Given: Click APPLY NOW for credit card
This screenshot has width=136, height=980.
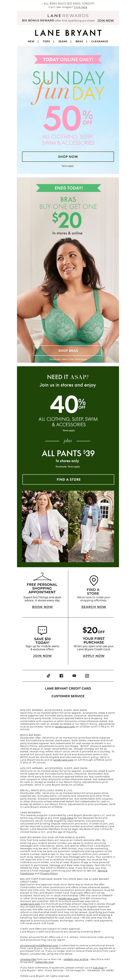Looking at the screenshot, I should [x=93, y=656].
